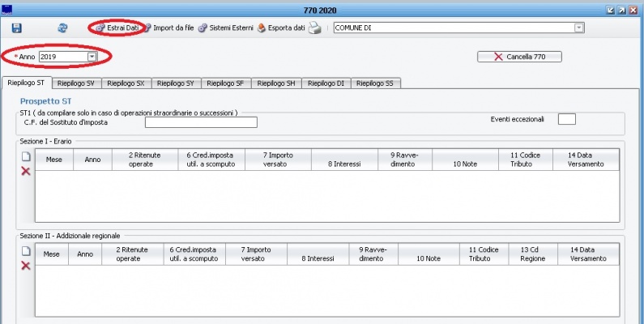
Task: Click the Estrai Dati toolbar button
Action: 117,28
